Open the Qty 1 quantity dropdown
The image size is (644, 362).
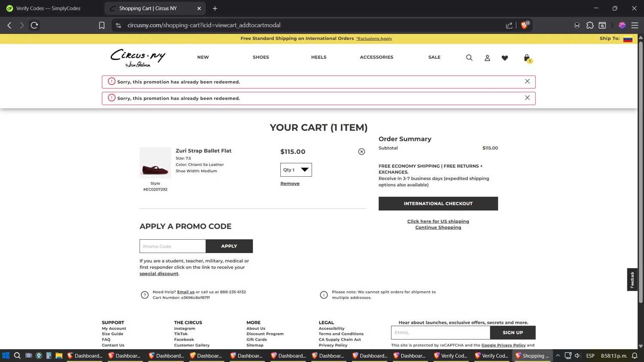[x=296, y=170]
